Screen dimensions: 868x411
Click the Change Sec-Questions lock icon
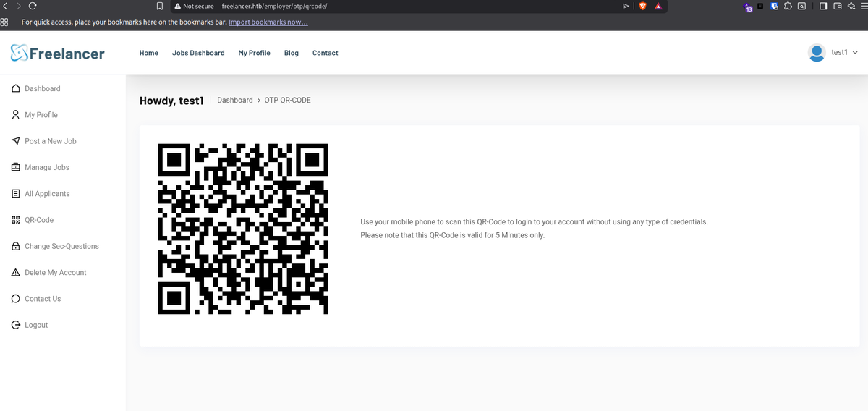point(16,246)
